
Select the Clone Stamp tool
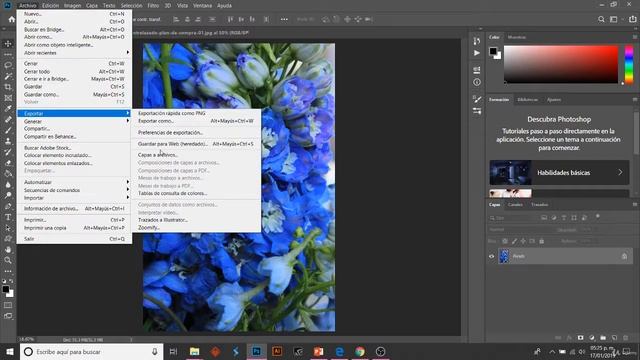click(8, 141)
